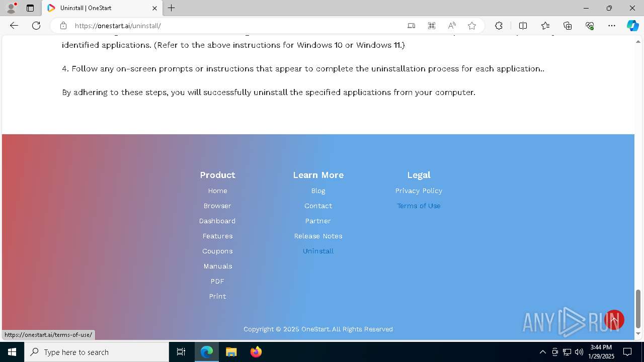Open the Manuals footer link
This screenshot has width=644, height=362.
[217, 266]
